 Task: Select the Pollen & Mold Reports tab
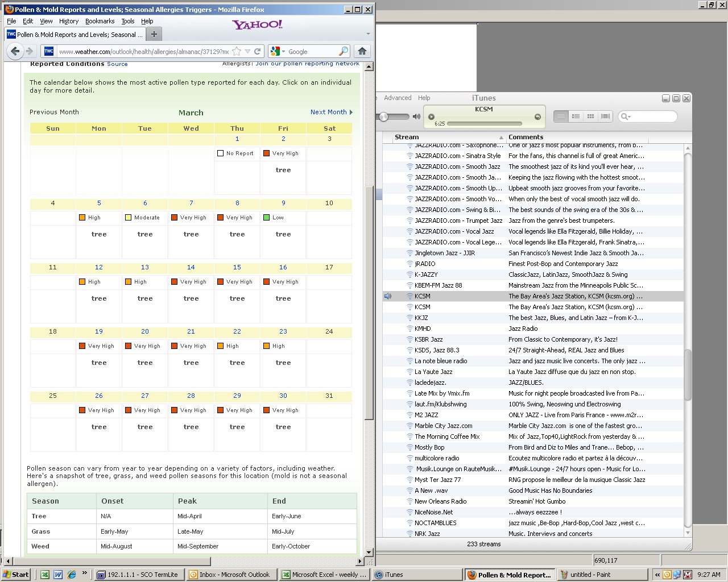coord(75,34)
